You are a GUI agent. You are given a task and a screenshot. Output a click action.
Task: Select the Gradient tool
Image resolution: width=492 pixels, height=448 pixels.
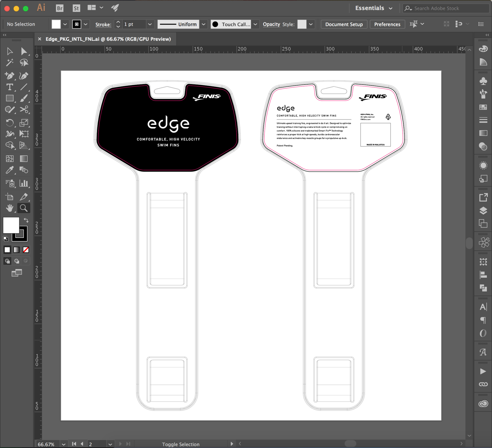click(x=24, y=159)
